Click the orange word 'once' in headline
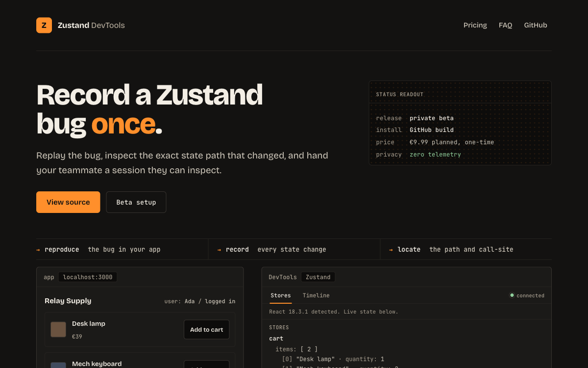 point(123,124)
